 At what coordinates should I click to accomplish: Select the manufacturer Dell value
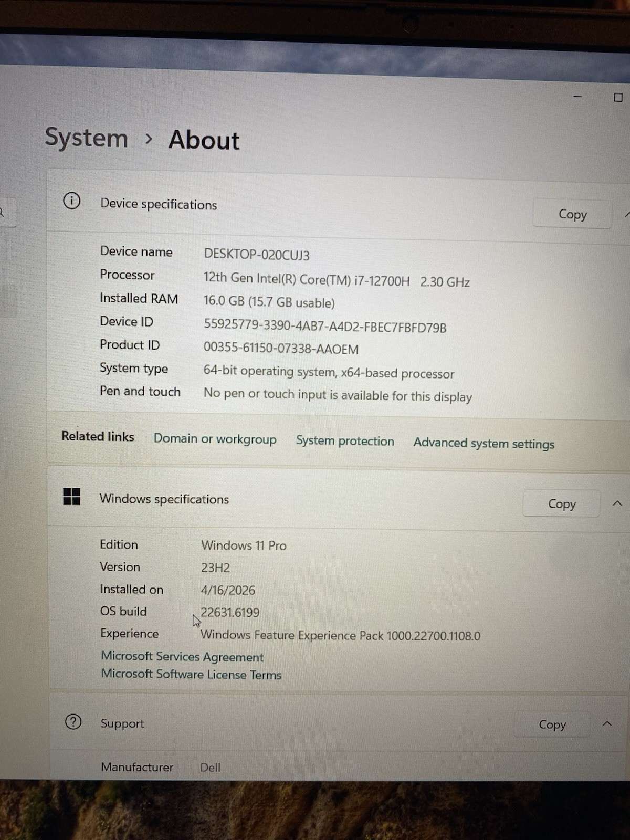coord(210,768)
